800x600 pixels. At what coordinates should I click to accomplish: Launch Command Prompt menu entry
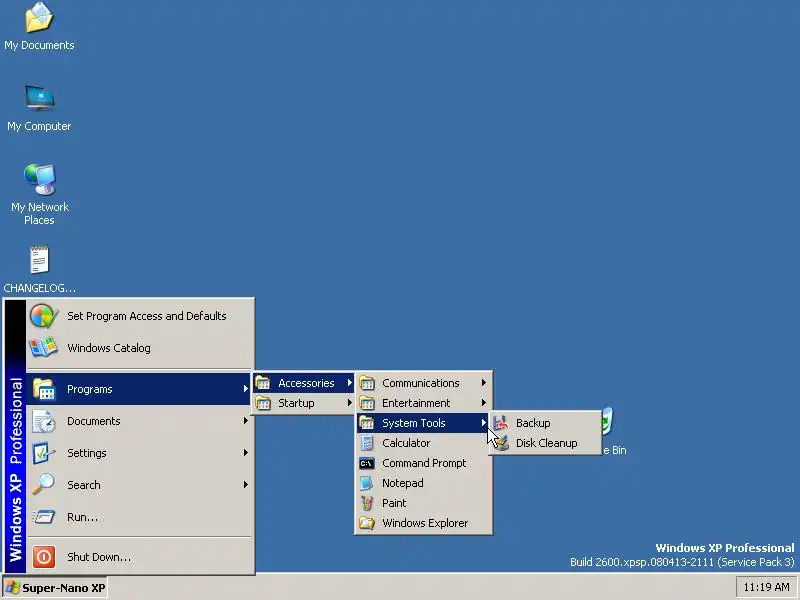click(424, 463)
